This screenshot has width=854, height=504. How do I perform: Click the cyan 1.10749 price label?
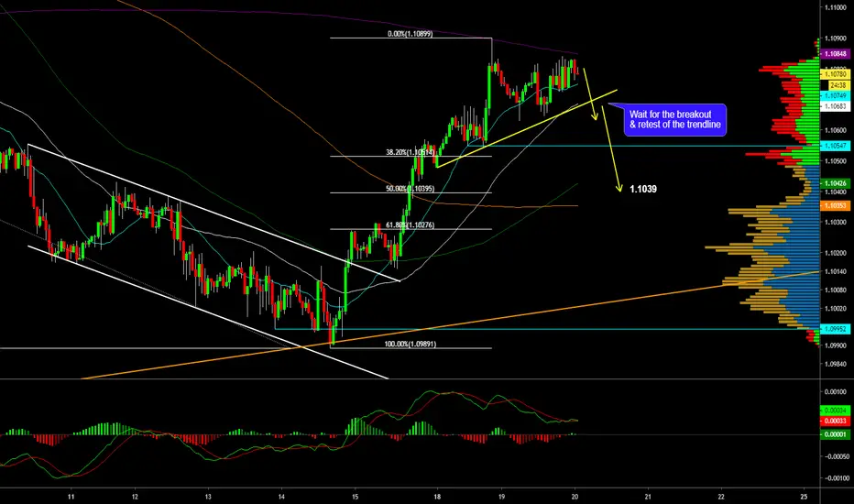pos(835,96)
